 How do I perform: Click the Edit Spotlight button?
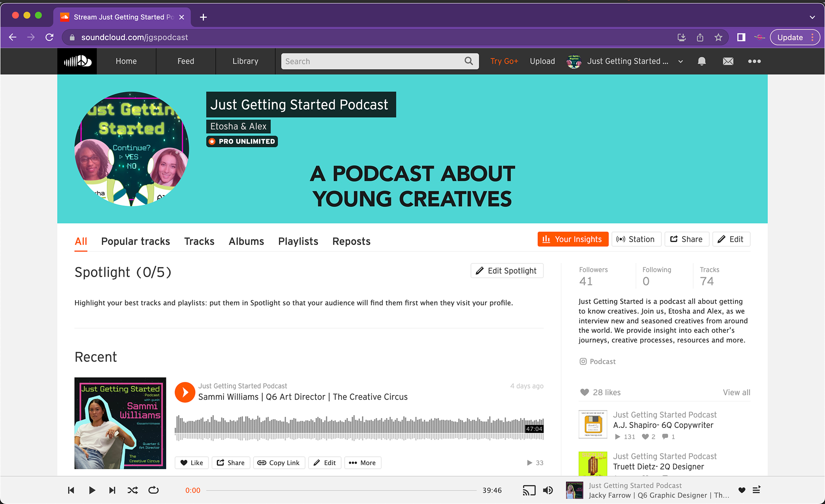coord(507,271)
